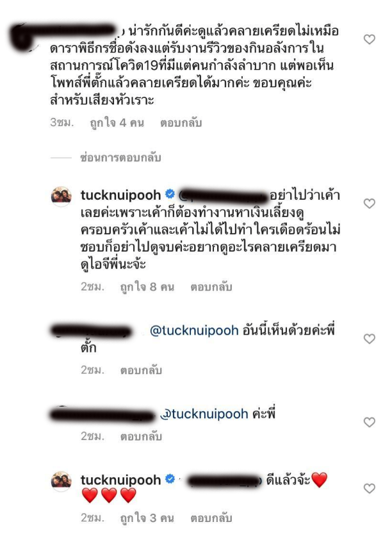Image resolution: width=392 pixels, height=538 pixels.
Task: Open tucknuipooh profile picture on first reply
Action: [x=61, y=196]
